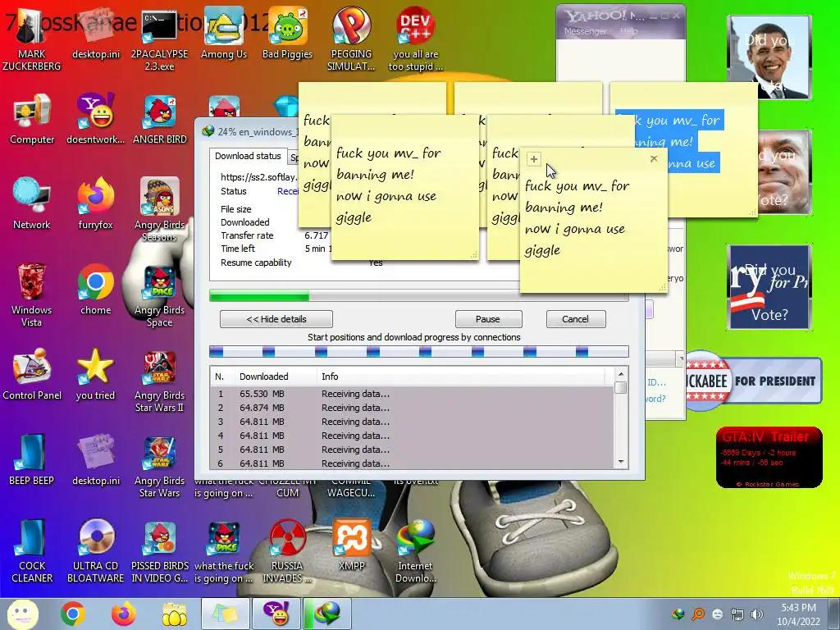The height and width of the screenshot is (630, 840).
Task: Delete the front sticky note with X
Action: (654, 158)
